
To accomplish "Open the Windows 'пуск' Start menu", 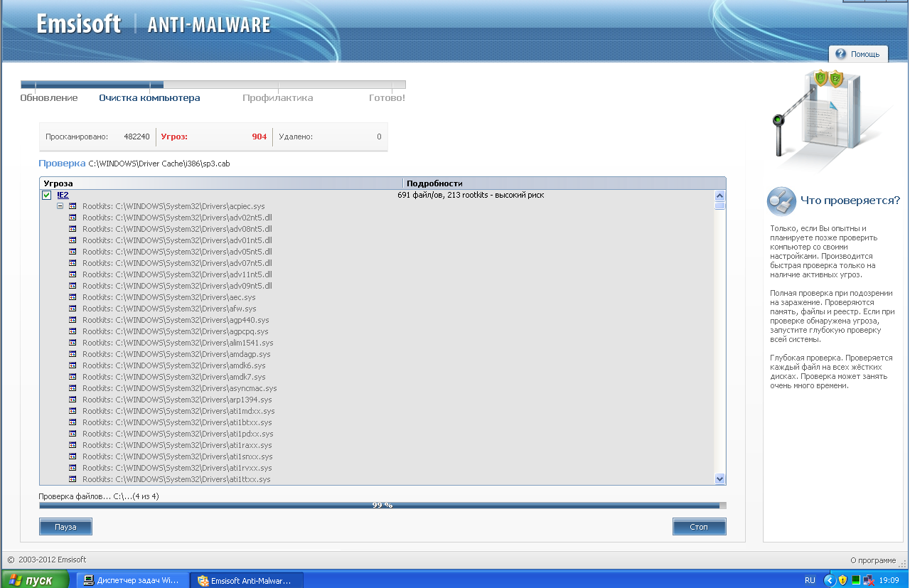I will [x=35, y=580].
